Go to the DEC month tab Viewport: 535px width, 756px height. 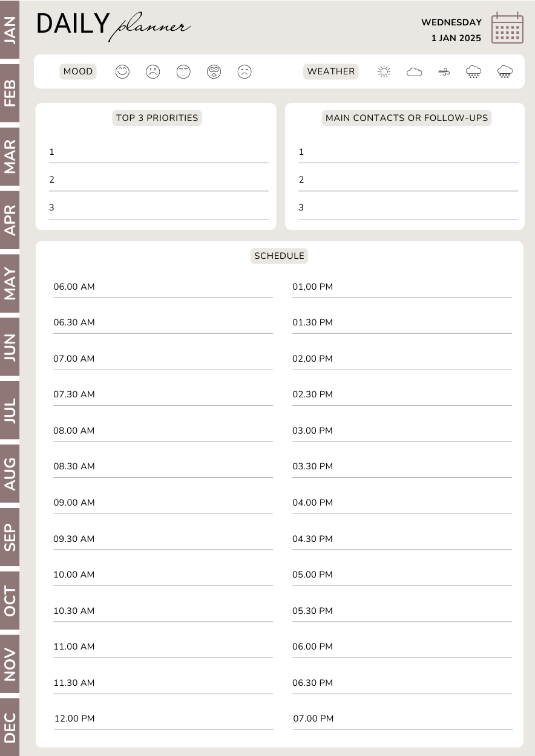click(x=10, y=727)
